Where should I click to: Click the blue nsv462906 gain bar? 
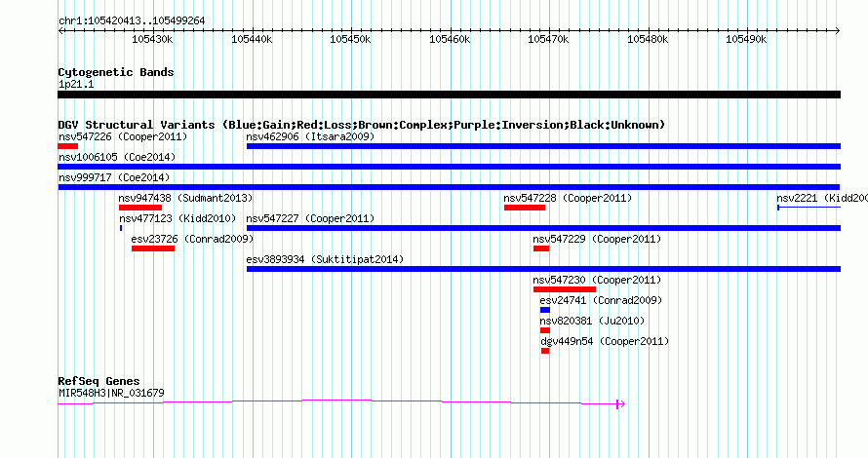(543, 146)
